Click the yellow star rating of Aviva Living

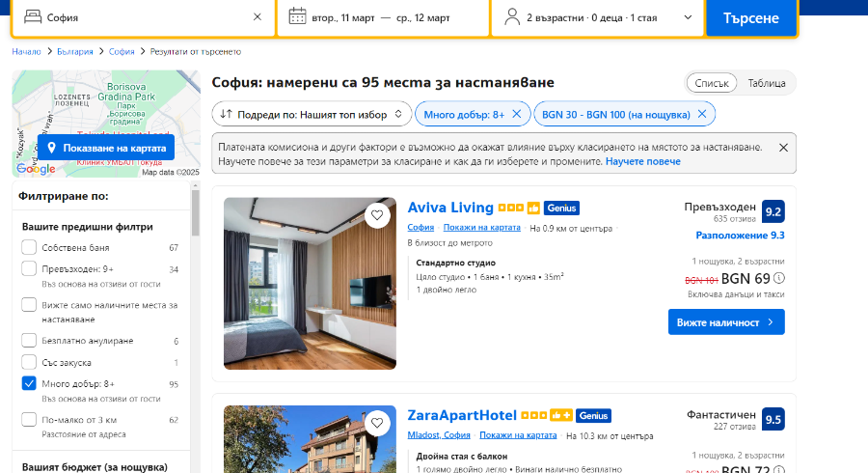pos(510,208)
